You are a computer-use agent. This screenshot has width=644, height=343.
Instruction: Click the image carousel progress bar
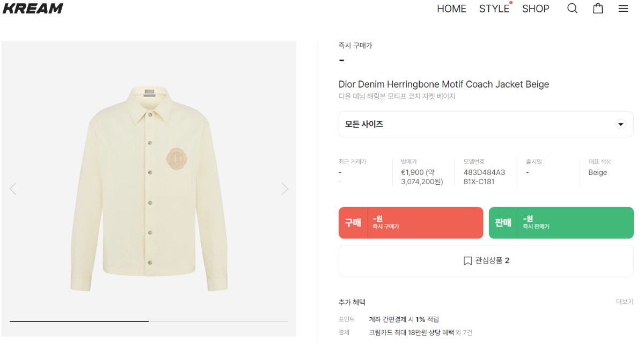(x=149, y=321)
